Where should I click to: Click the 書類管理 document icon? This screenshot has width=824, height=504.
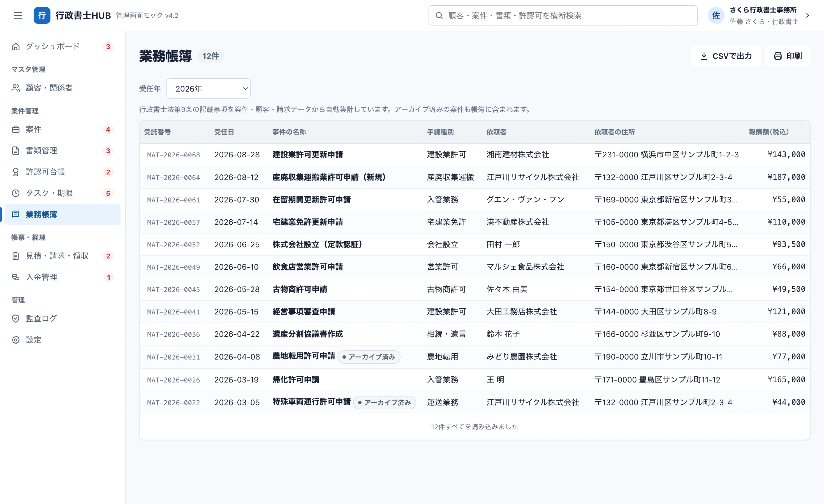[x=16, y=151]
